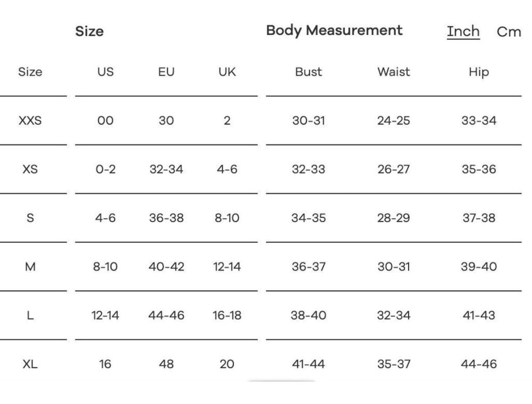Click the horizontal scroll indicator at bottom
532x404 pixels.
pyautogui.click(x=281, y=381)
